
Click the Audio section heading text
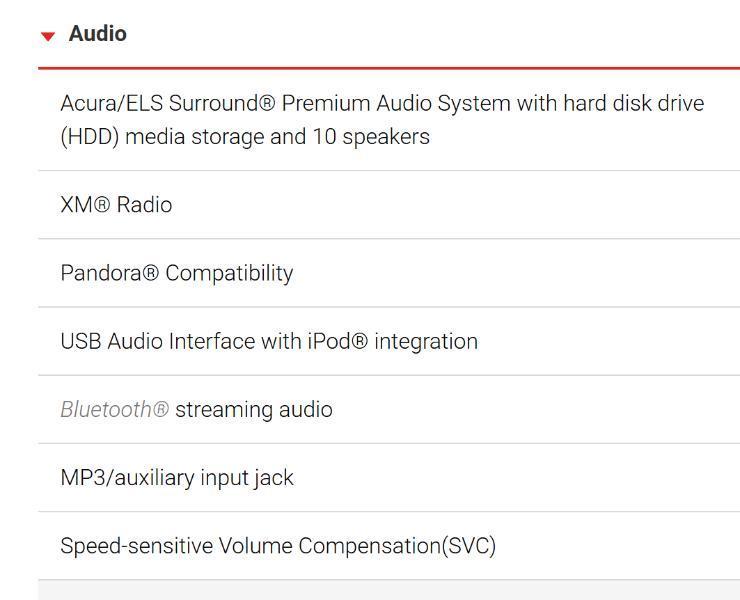pos(97,34)
